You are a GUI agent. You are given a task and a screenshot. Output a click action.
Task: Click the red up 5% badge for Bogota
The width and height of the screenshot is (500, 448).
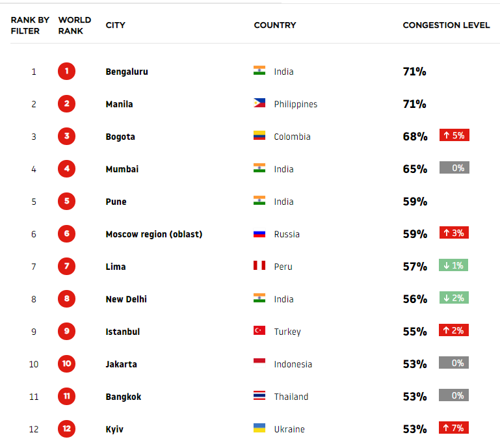pyautogui.click(x=454, y=135)
